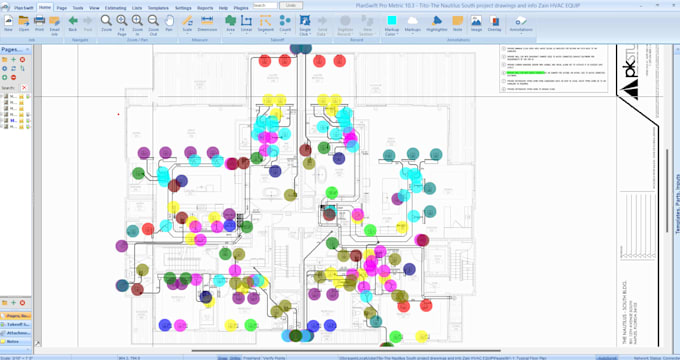Expand the Count takeoff dropdown
The height and width of the screenshot is (360, 680).
[285, 33]
